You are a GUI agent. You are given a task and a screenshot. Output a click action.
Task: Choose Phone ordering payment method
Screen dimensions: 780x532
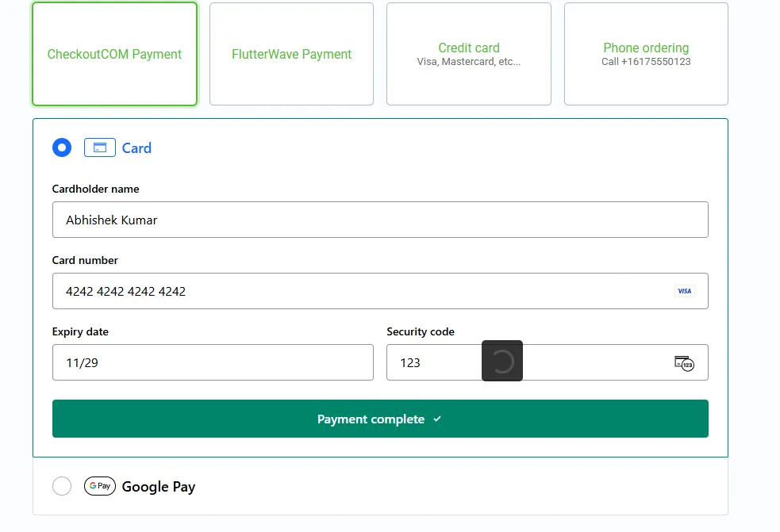(646, 54)
